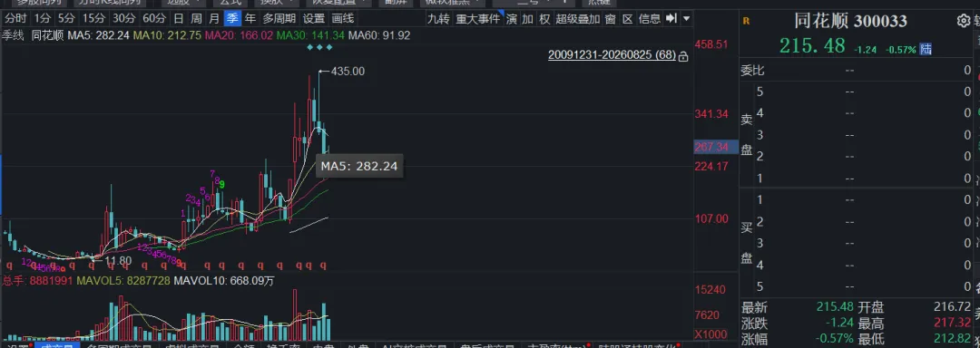Click the 最高 217.32 value
The height and width of the screenshot is (348, 980).
(x=953, y=324)
